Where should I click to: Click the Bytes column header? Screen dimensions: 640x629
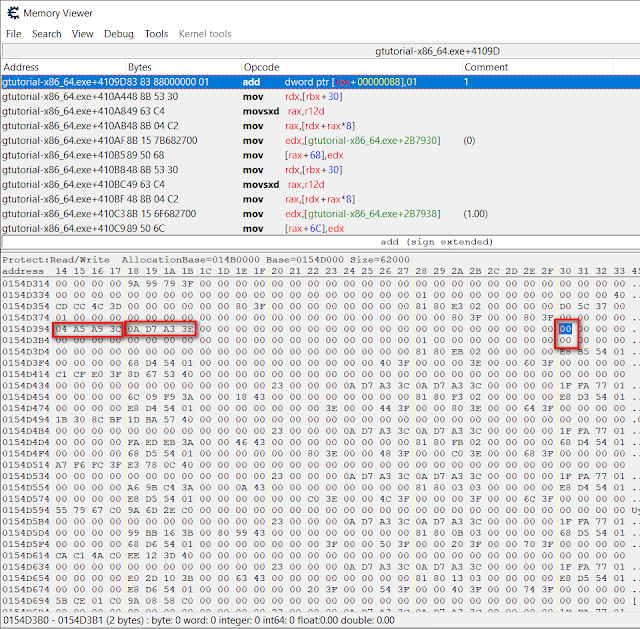[183, 67]
